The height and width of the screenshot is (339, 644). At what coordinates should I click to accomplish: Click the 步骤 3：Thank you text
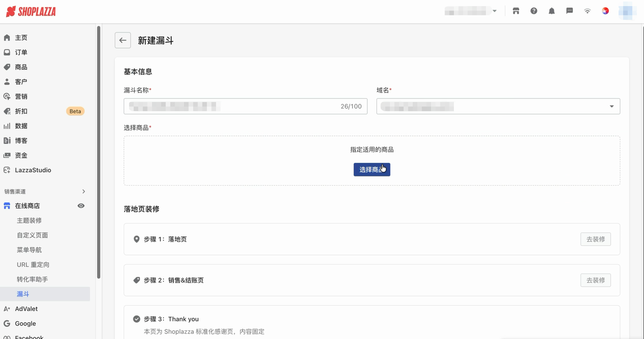[x=171, y=319]
